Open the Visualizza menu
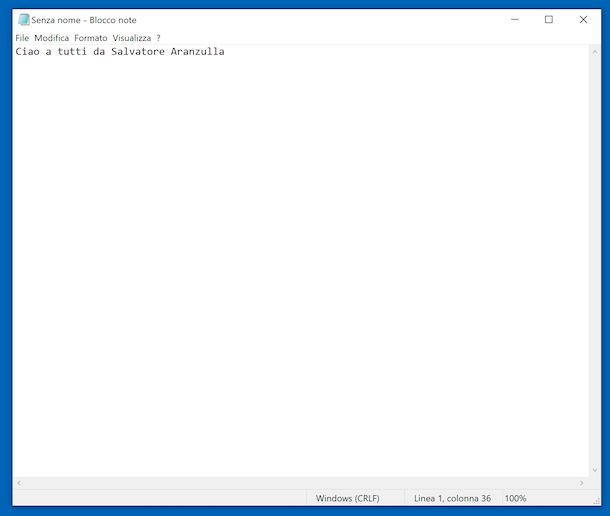The height and width of the screenshot is (516, 610). coord(131,38)
